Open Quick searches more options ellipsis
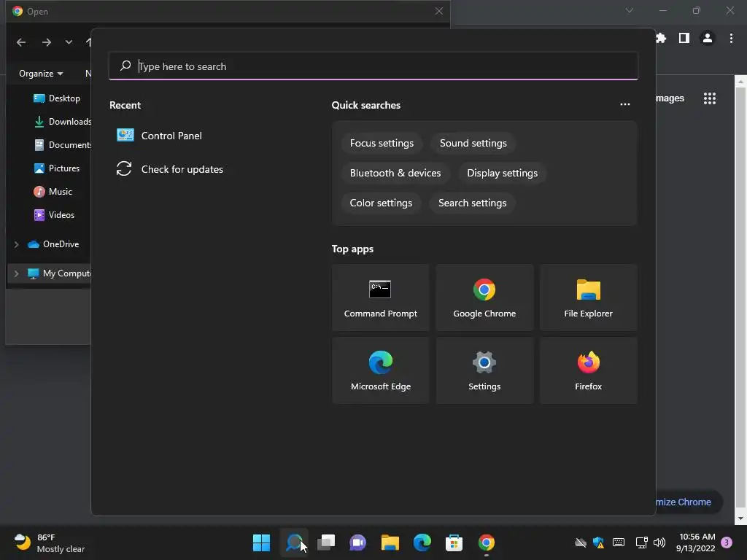The image size is (747, 560). point(624,105)
